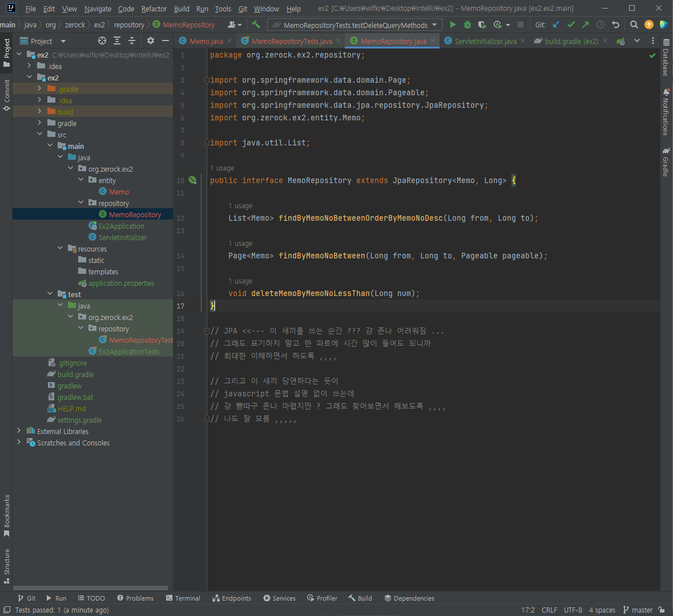Collapse the src folder

point(39,134)
